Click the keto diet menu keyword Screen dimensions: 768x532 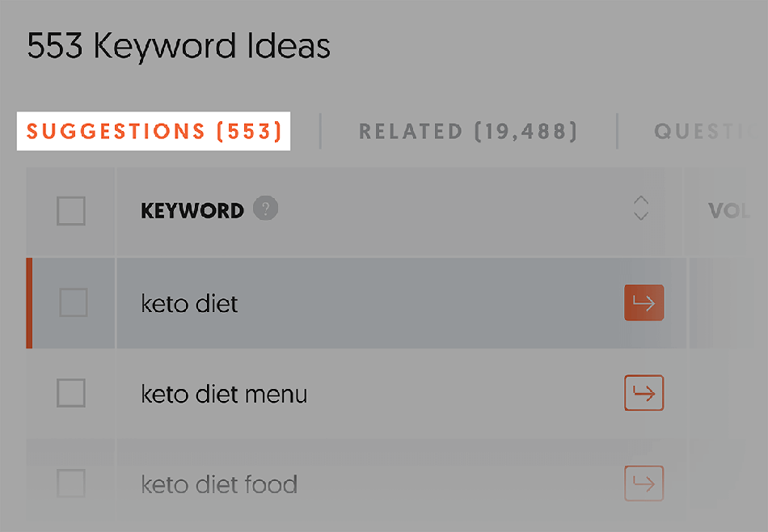click(224, 395)
